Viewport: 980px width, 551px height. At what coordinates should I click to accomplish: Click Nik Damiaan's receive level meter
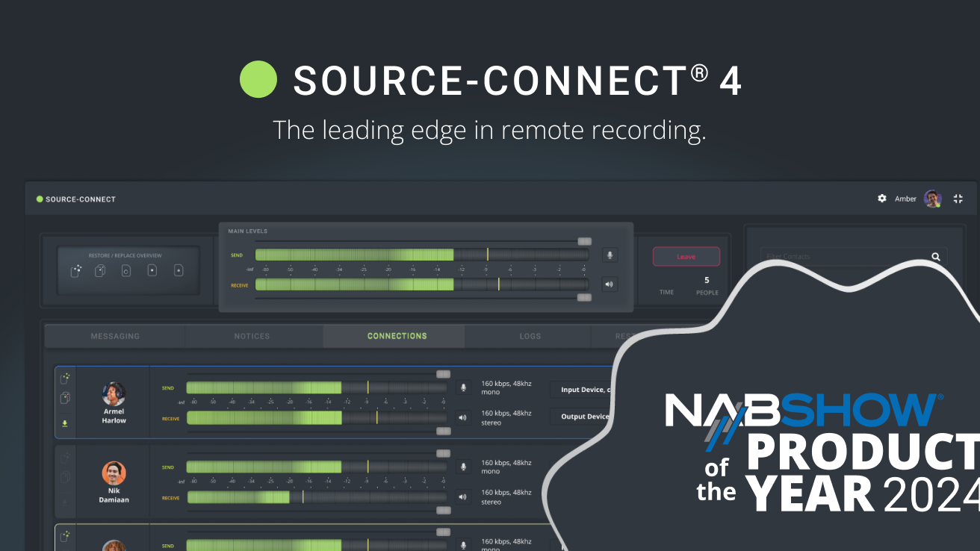(x=317, y=496)
